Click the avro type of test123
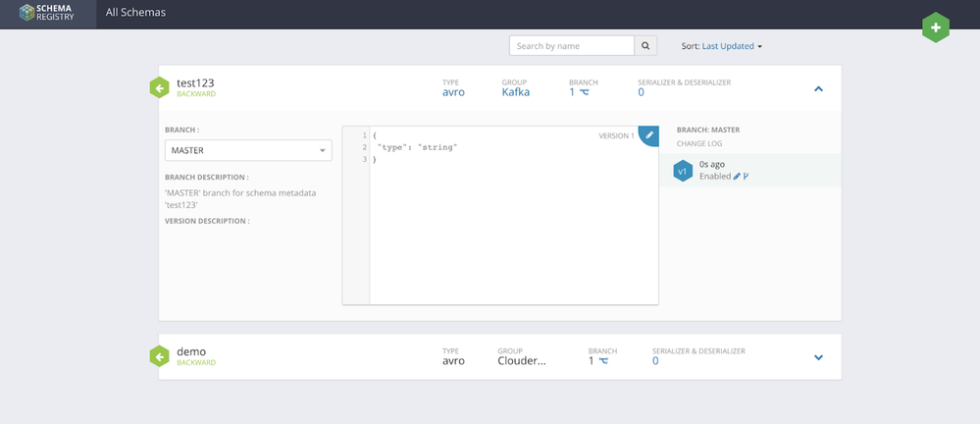 click(454, 92)
